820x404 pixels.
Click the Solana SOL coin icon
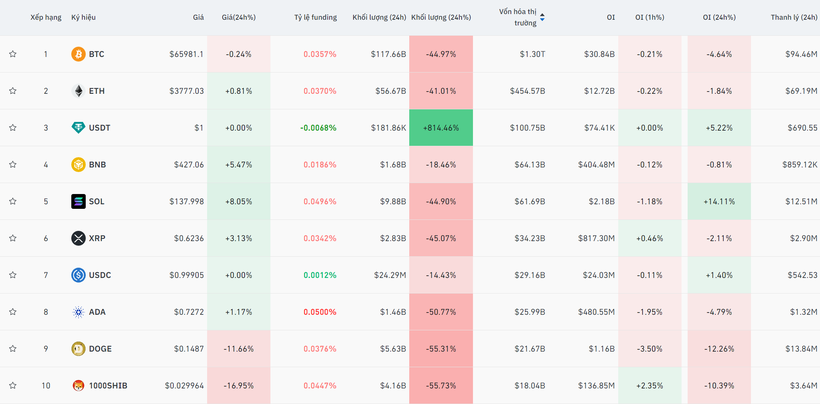78,202
